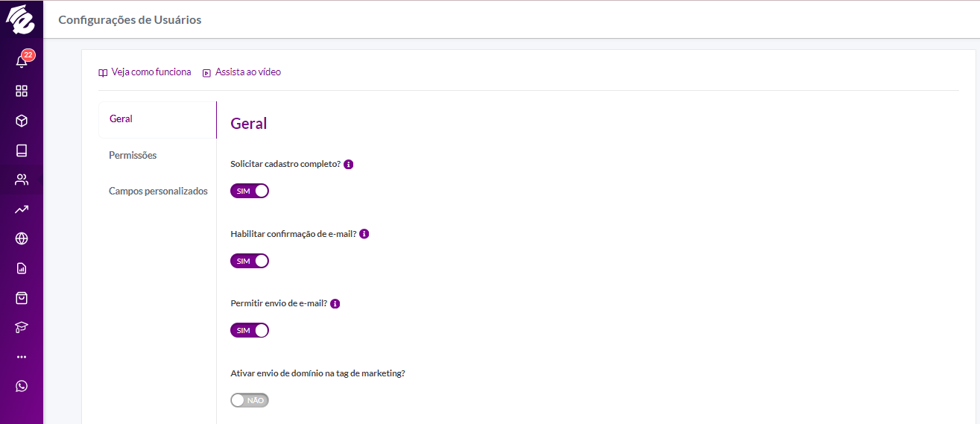The width and height of the screenshot is (980, 424).
Task: Open the cube products icon
Action: 22,121
